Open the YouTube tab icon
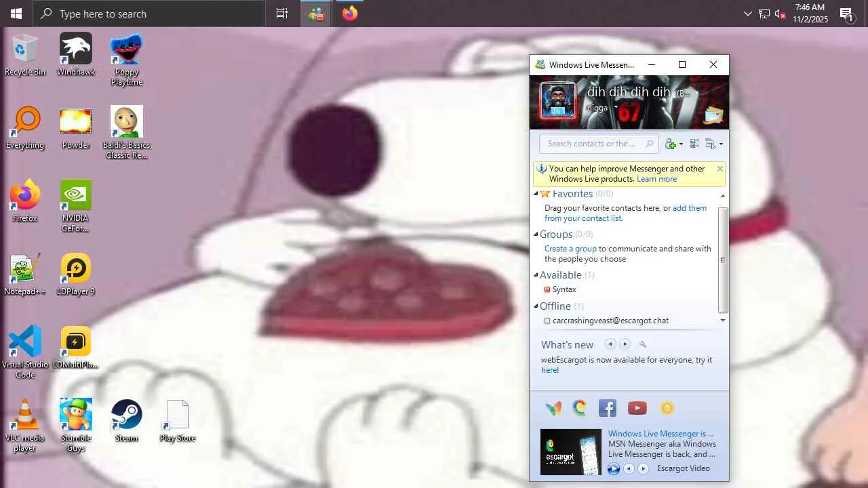Viewport: 868px width, 488px height. [x=637, y=408]
